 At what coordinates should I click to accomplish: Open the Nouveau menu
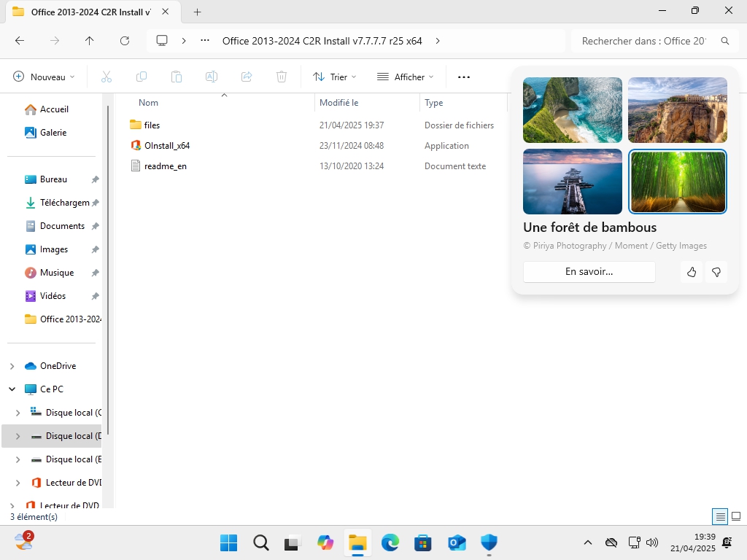44,77
